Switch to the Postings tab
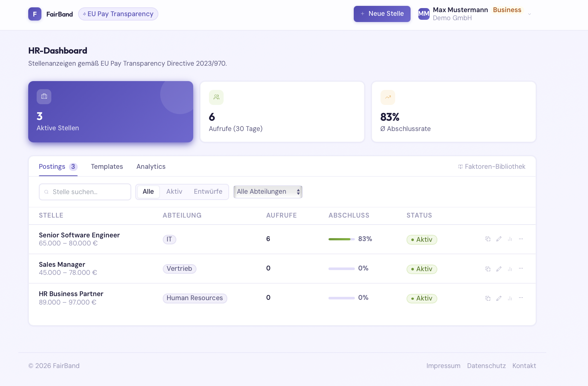The width and height of the screenshot is (588, 386). tap(58, 167)
